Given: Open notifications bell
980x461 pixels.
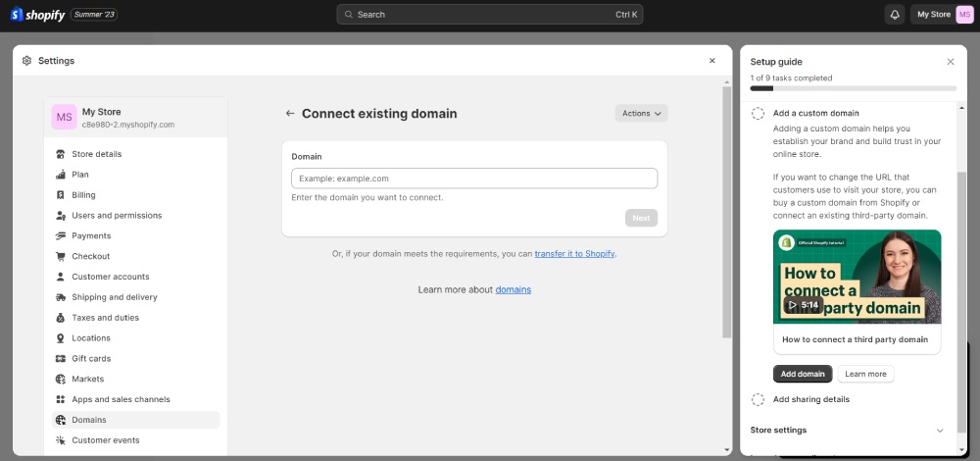Looking at the screenshot, I should click(895, 15).
